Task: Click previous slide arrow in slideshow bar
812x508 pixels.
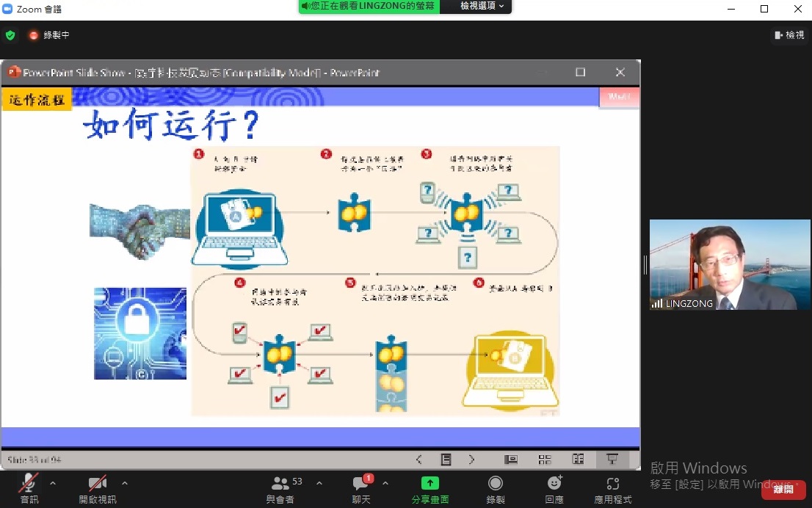Action: pyautogui.click(x=419, y=460)
